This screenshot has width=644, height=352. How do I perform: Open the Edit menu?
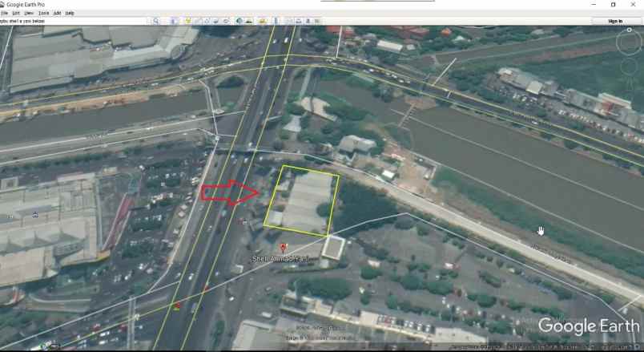click(16, 13)
